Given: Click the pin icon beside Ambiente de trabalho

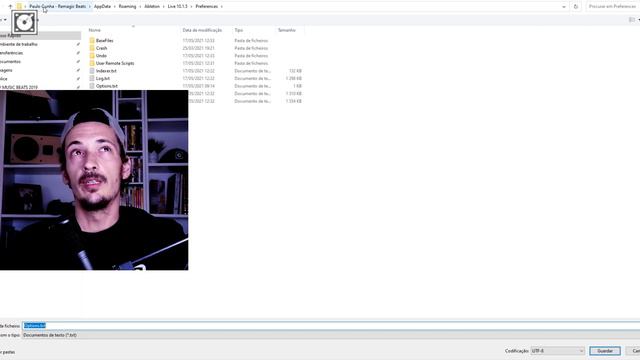Looking at the screenshot, I should [x=78, y=44].
